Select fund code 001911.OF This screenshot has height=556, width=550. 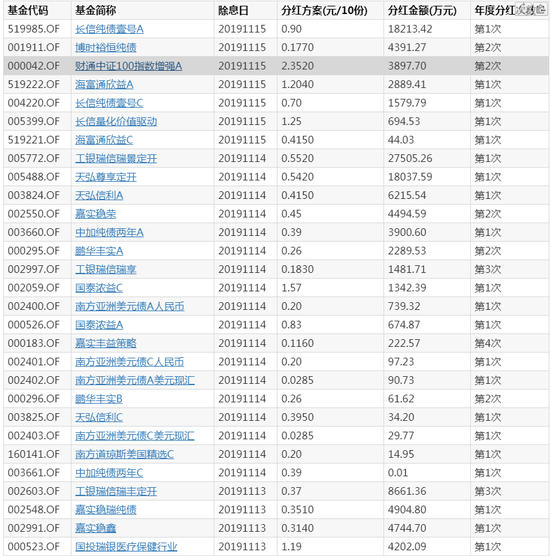click(x=34, y=48)
